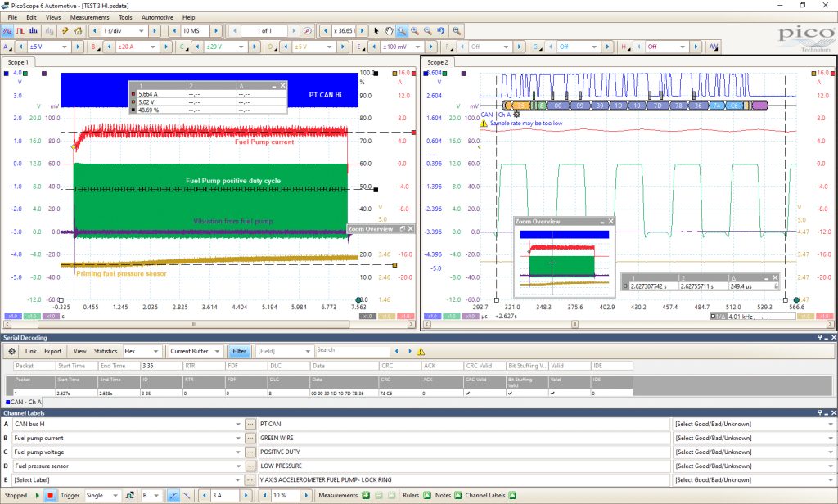
Task: Open the Views menu
Action: (53, 17)
